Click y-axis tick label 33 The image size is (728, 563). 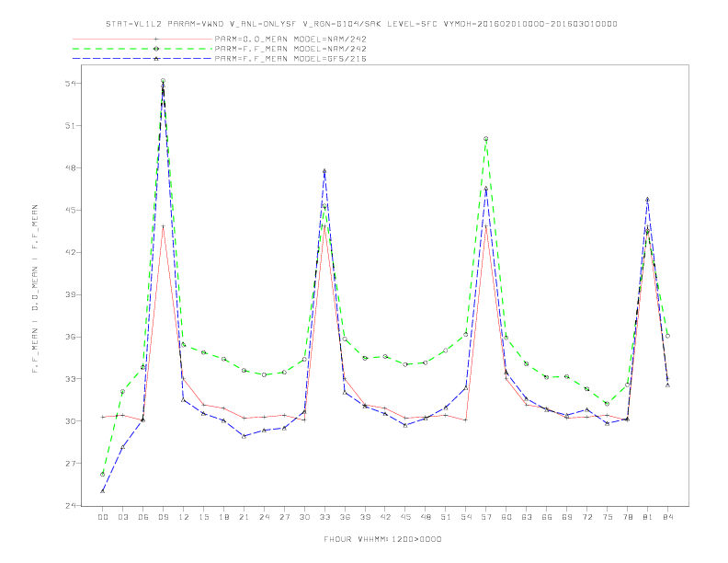point(71,379)
